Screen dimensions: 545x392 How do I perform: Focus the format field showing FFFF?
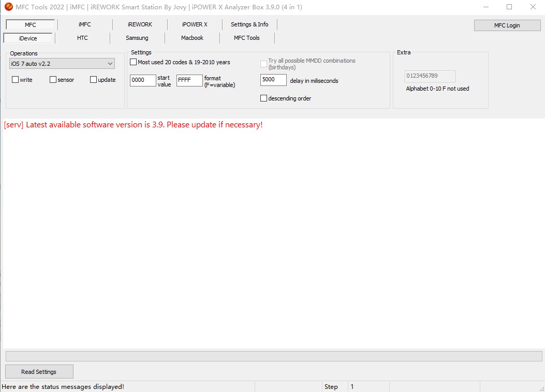[x=189, y=80]
